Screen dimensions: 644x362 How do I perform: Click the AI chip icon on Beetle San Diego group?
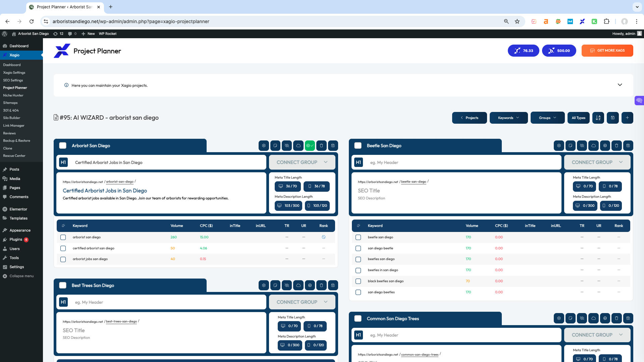tap(605, 145)
